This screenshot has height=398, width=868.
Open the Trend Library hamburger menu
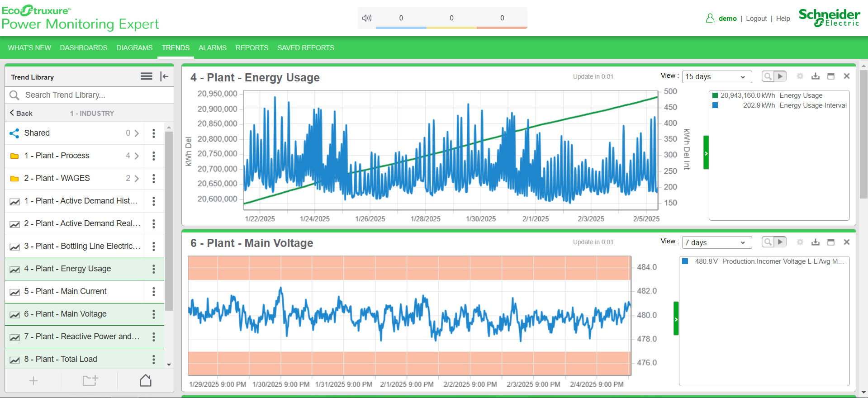(x=146, y=76)
